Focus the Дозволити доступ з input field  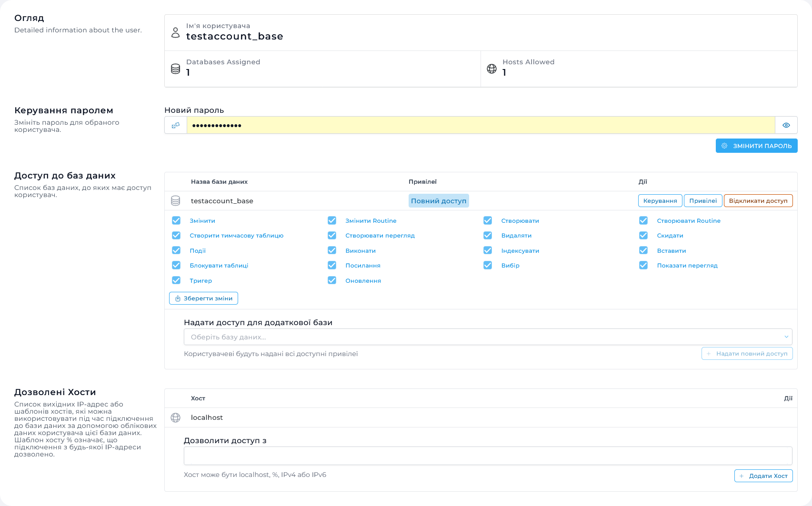point(488,456)
